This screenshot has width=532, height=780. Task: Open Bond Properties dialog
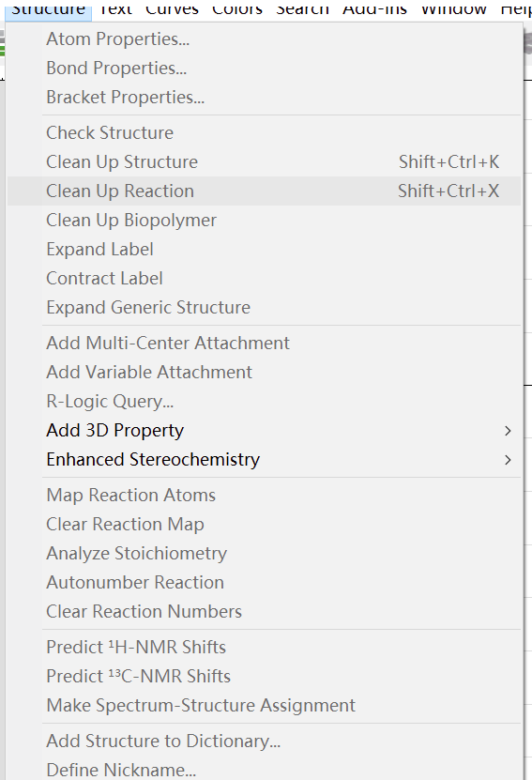point(264,69)
